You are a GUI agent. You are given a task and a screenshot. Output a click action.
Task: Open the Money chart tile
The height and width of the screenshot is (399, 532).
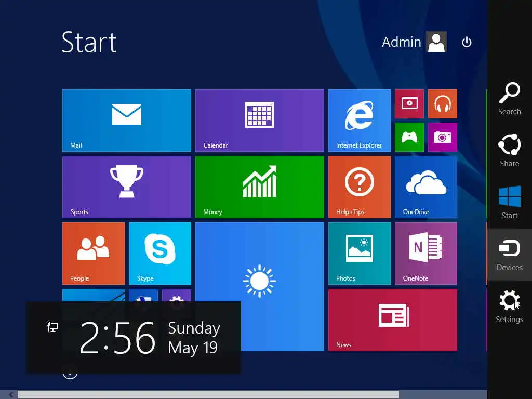pyautogui.click(x=260, y=187)
